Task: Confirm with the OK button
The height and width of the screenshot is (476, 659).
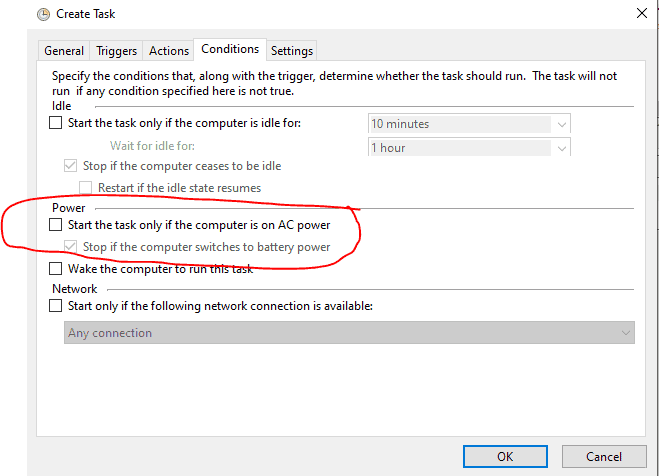Action: point(505,457)
